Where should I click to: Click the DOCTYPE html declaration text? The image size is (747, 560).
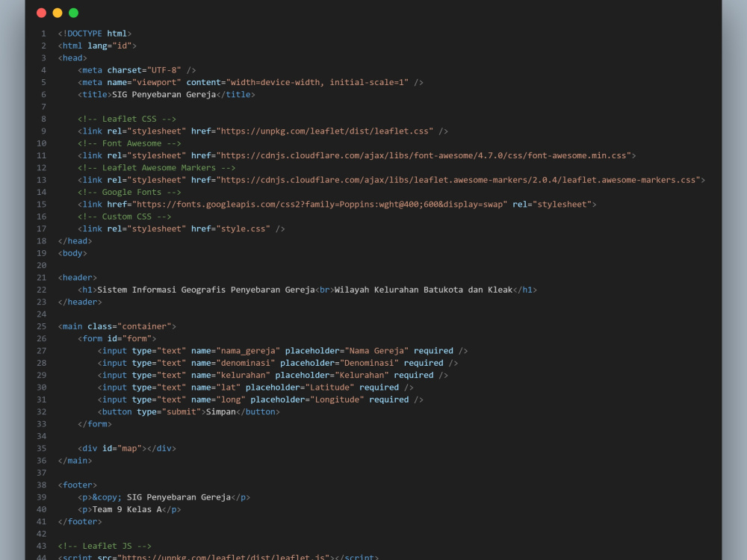pos(95,34)
